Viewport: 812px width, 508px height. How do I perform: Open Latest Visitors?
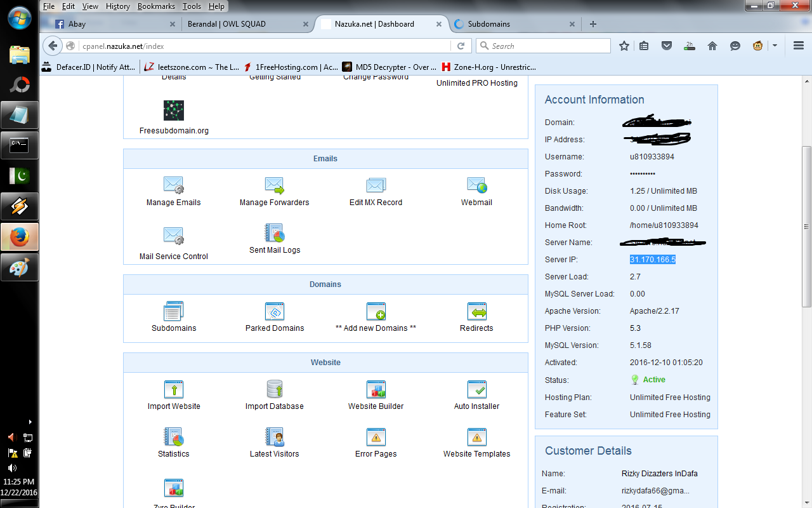click(x=275, y=443)
